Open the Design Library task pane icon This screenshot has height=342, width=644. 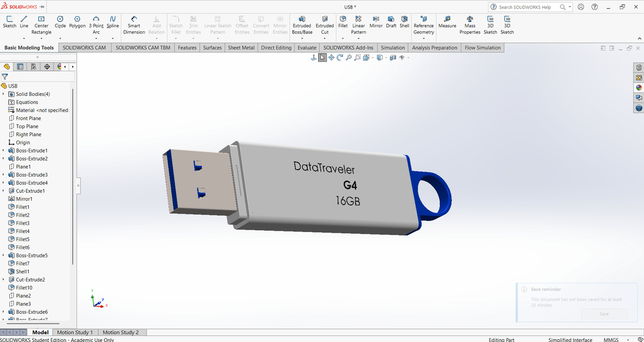point(639,67)
